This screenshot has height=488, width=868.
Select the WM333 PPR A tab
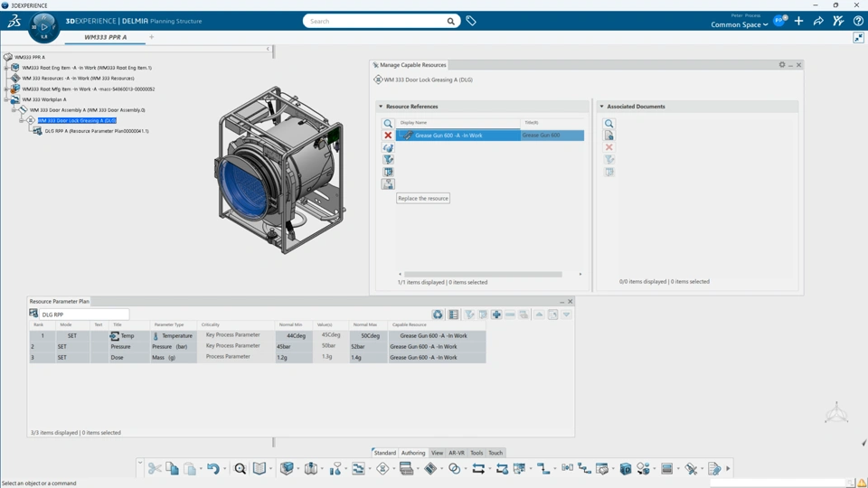coord(105,37)
